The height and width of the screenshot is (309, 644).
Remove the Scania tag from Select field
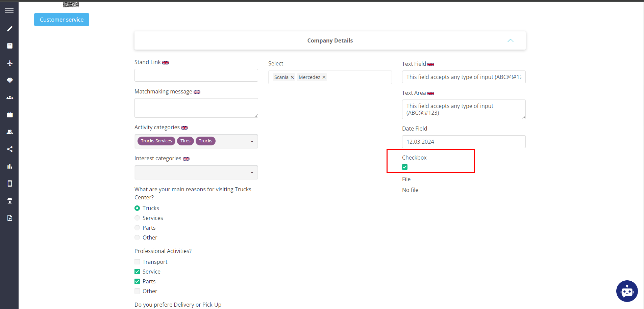point(292,77)
